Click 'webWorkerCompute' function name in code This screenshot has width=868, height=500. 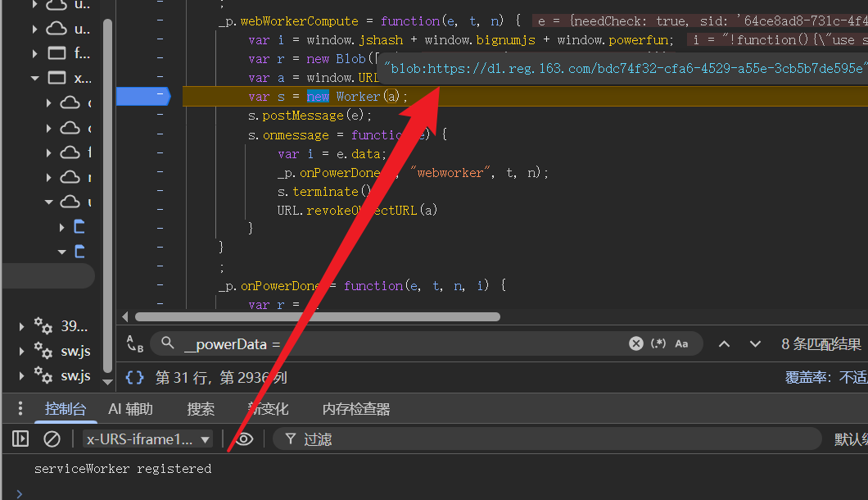point(299,21)
